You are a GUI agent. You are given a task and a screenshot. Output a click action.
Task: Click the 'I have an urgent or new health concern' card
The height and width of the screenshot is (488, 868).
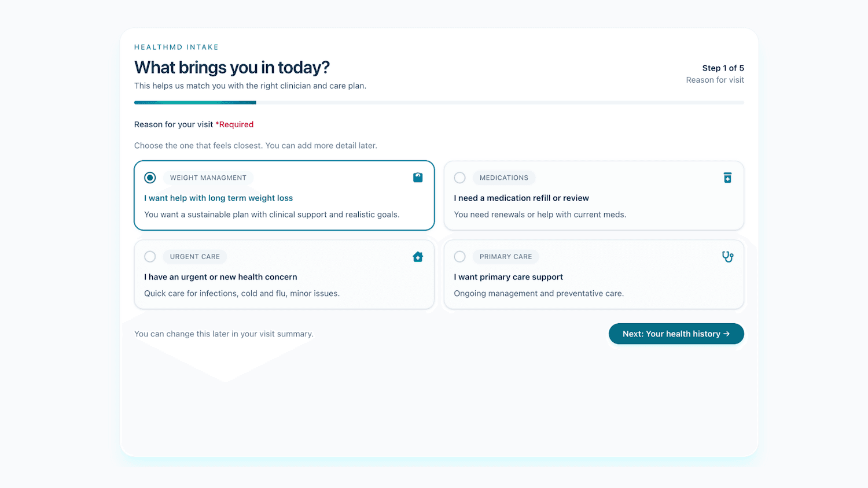(284, 275)
